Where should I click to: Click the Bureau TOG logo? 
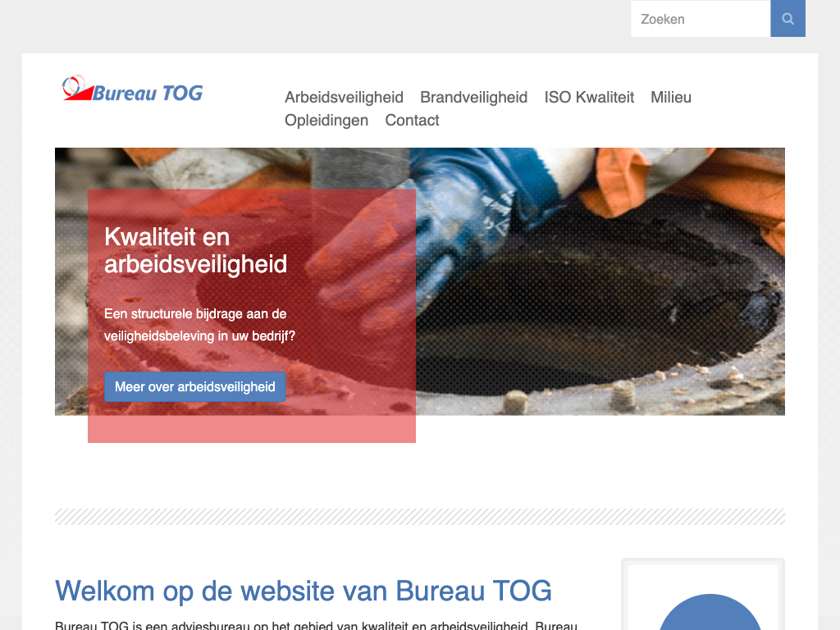coord(132,89)
